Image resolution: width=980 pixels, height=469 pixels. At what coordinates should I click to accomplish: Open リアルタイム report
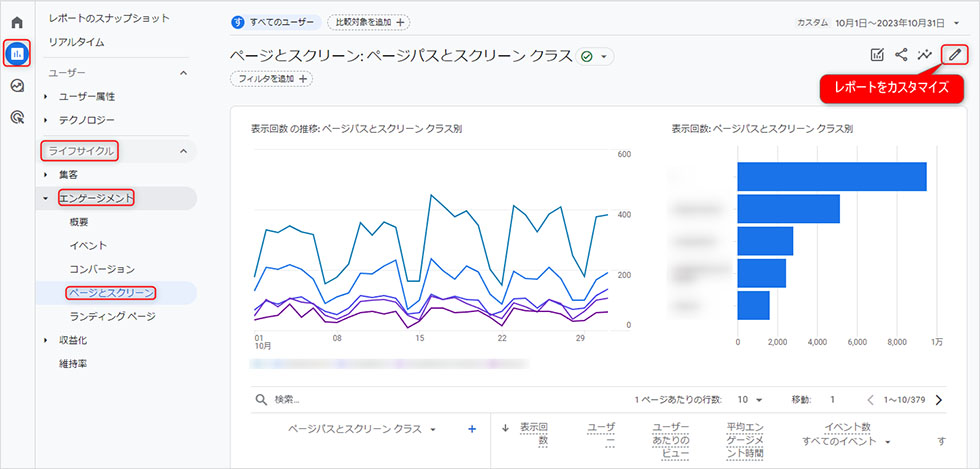(76, 43)
